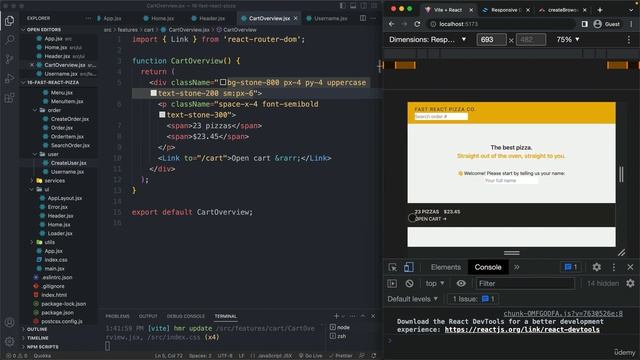Click the Prettier status bar item
This screenshot has width=640, height=360.
341,356
